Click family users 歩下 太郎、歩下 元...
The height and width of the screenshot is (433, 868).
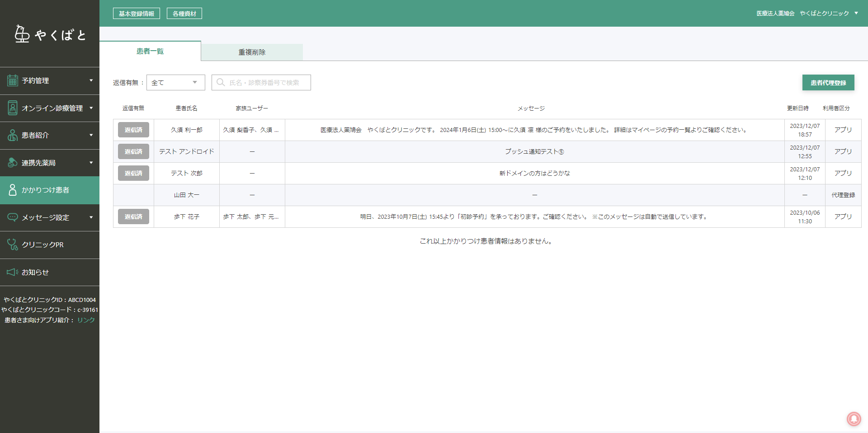(x=251, y=216)
